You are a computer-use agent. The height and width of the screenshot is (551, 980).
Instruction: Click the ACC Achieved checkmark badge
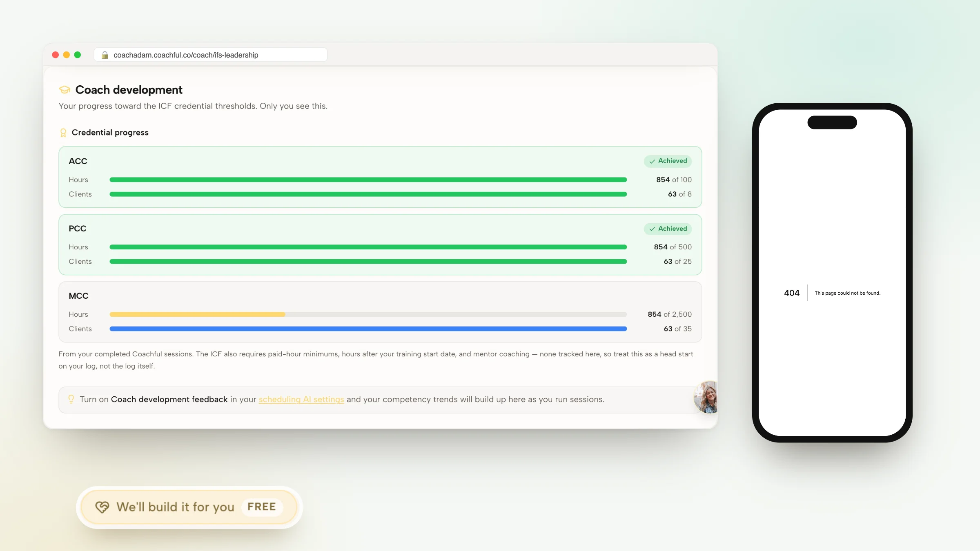point(668,161)
